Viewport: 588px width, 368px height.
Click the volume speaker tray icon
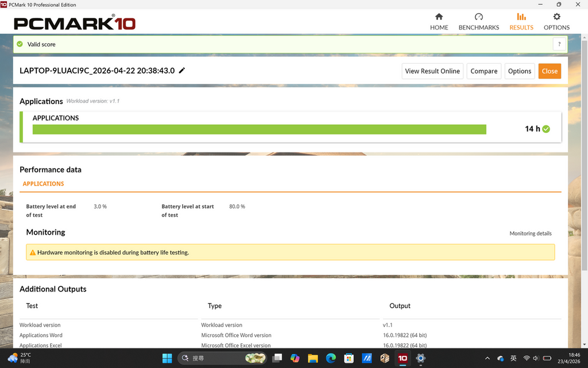(536, 358)
